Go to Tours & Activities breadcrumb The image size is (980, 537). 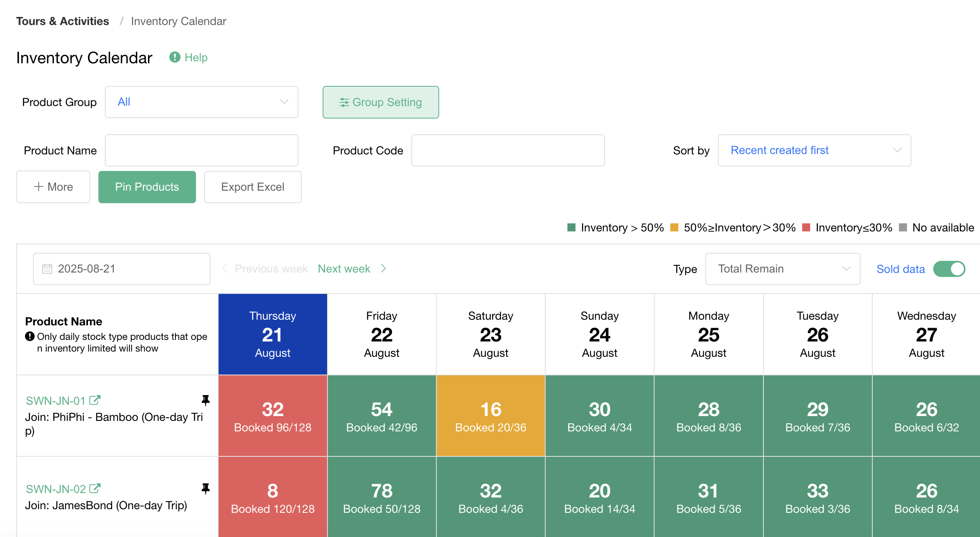[x=63, y=21]
